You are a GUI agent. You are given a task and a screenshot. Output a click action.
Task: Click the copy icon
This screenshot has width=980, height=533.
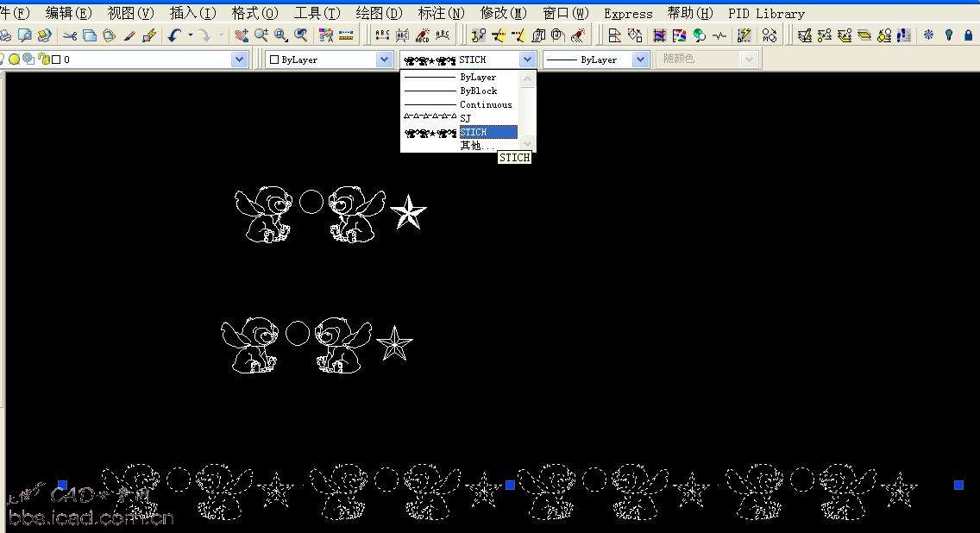coord(90,35)
